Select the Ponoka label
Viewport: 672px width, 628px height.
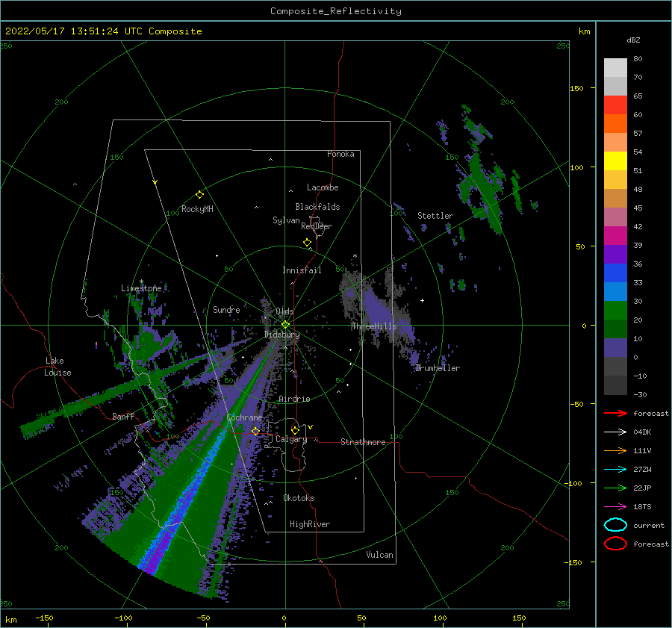(x=340, y=154)
